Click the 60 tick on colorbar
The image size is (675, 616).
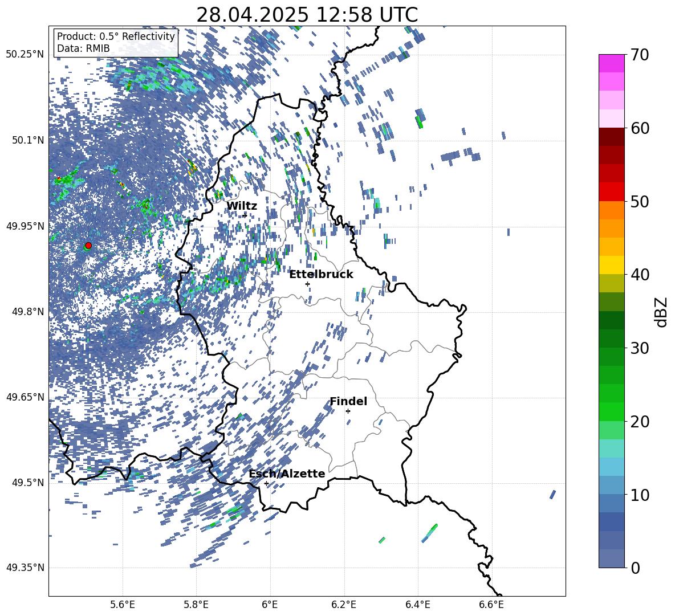tap(640, 128)
